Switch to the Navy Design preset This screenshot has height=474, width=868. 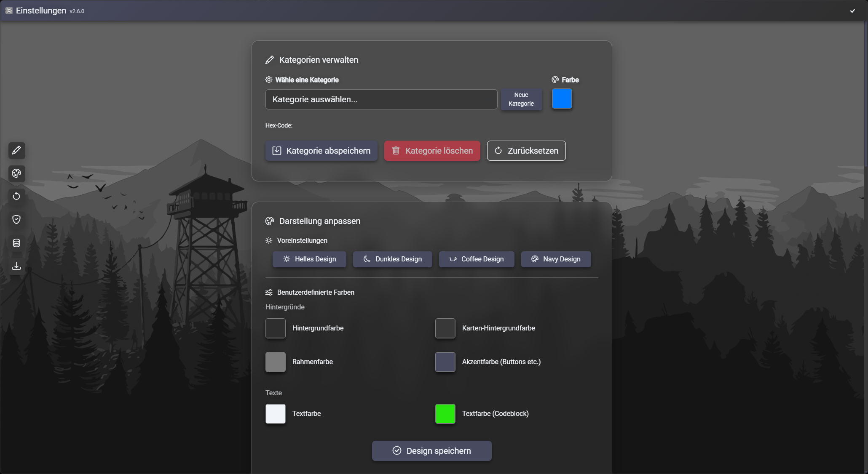click(x=556, y=259)
